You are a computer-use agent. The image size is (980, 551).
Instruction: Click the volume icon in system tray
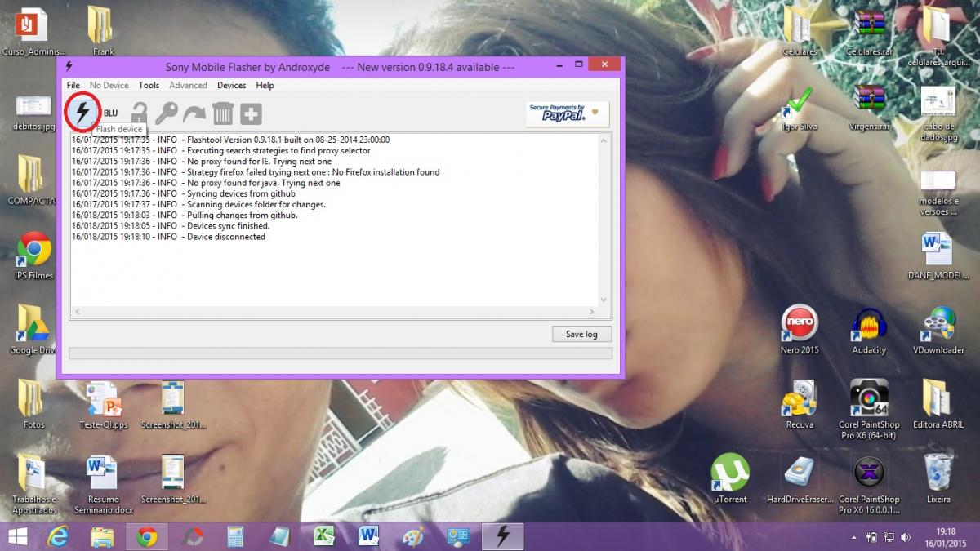coord(905,537)
